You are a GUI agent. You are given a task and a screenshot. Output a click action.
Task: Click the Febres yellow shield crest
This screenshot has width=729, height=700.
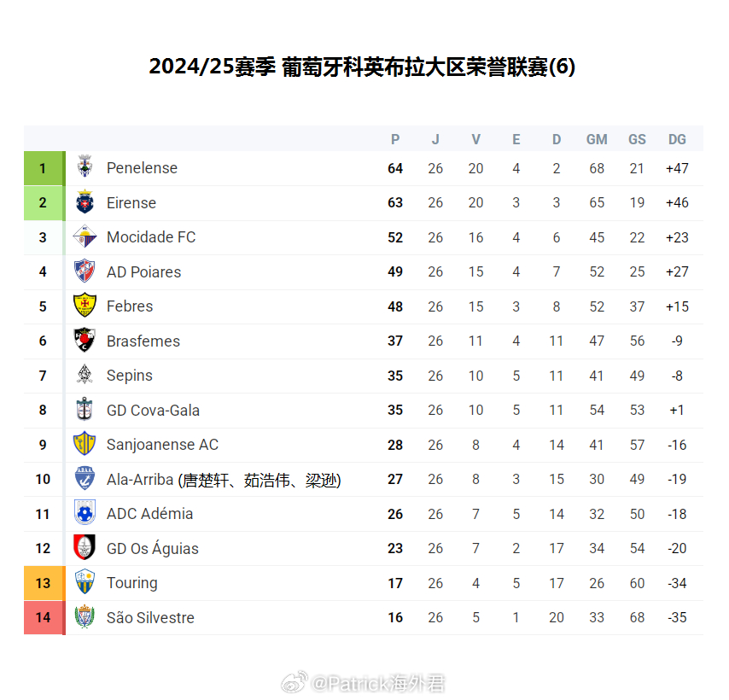tap(85, 306)
